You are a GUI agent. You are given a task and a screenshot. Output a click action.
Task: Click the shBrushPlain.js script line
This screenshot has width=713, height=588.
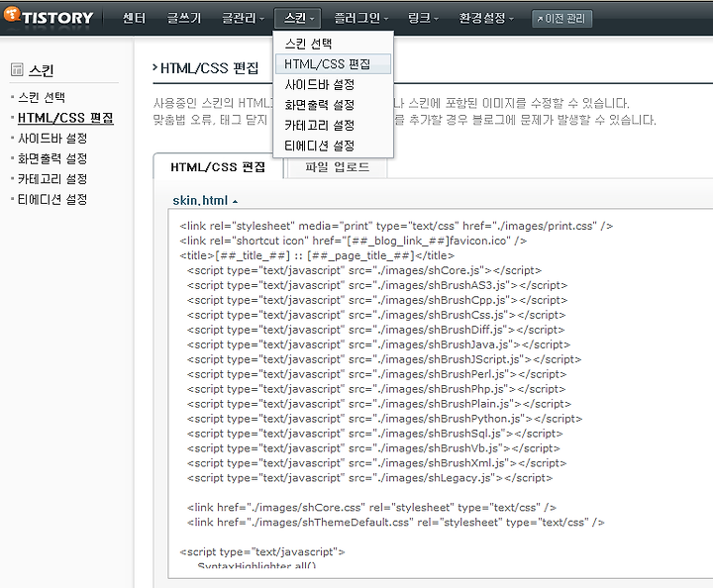(378, 404)
